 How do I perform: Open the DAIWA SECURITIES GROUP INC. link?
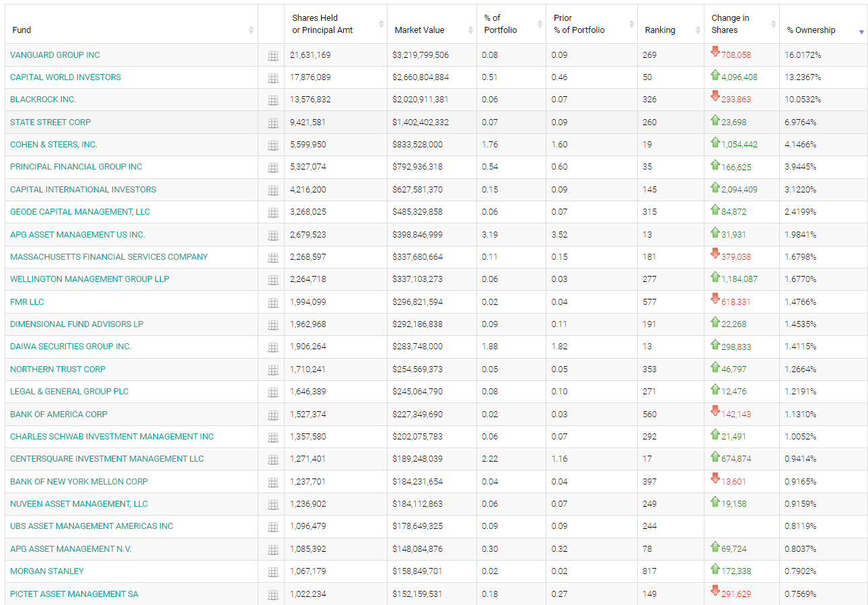click(x=71, y=347)
